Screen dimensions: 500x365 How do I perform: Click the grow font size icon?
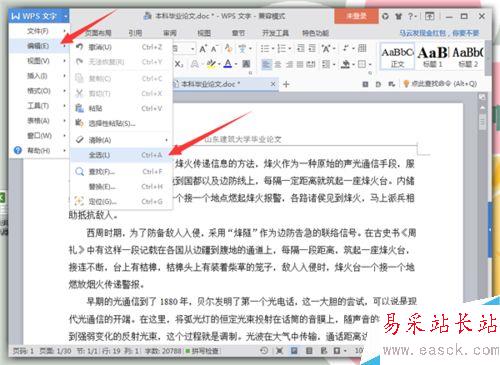tap(203, 49)
